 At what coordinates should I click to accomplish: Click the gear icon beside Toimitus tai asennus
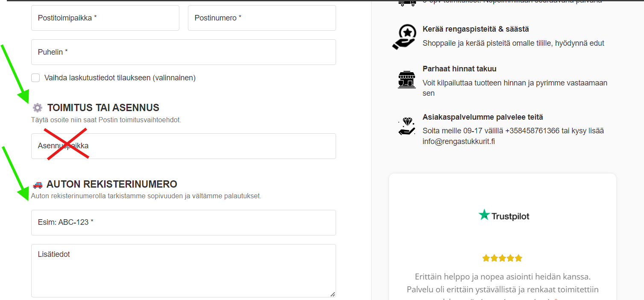tap(38, 108)
